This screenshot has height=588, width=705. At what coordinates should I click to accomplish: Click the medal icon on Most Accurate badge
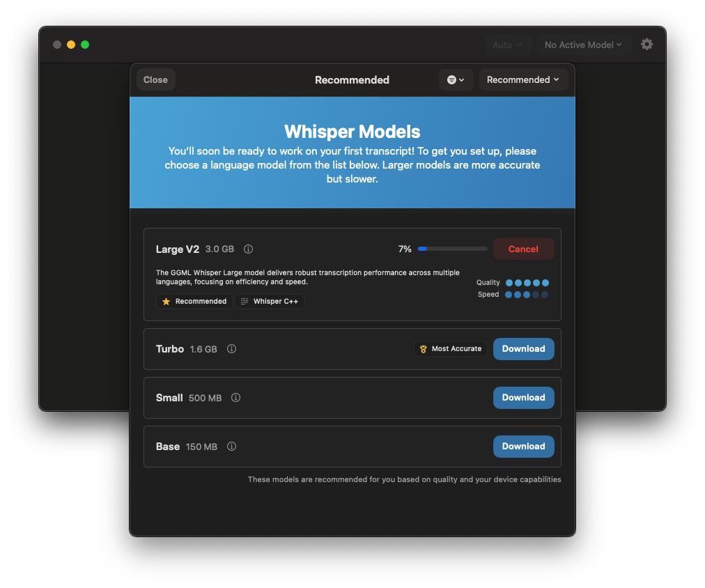(424, 348)
